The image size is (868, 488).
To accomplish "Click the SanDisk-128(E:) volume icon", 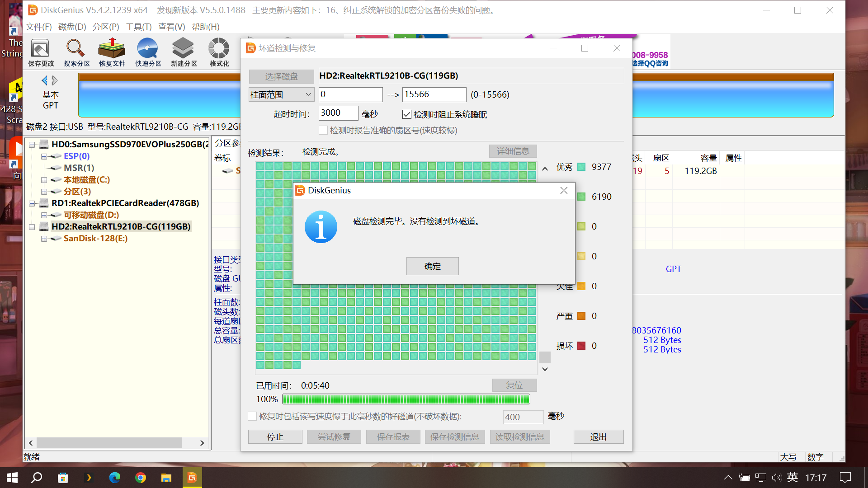I will point(56,239).
